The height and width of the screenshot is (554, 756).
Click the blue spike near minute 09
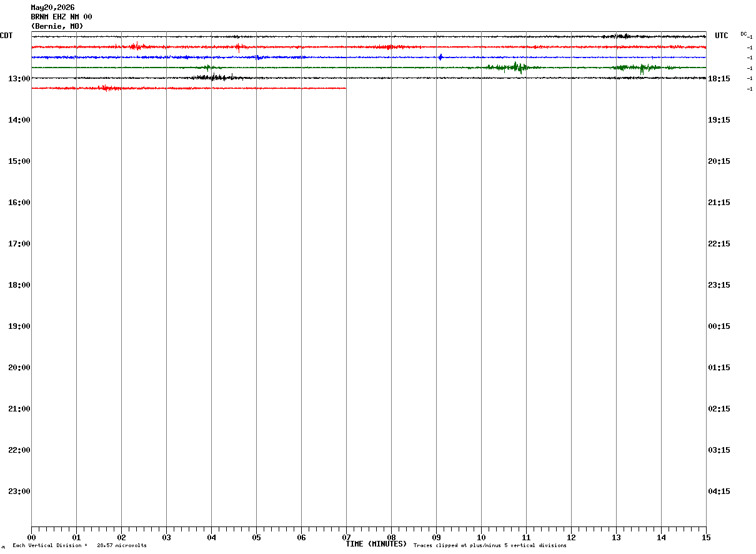440,57
